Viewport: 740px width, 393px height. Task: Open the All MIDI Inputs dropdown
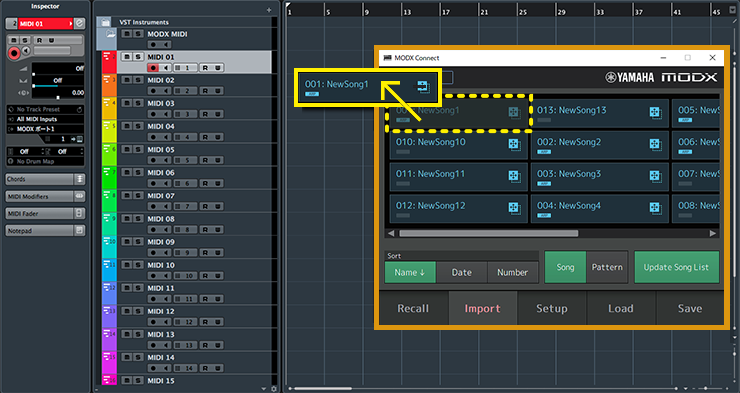(45, 119)
